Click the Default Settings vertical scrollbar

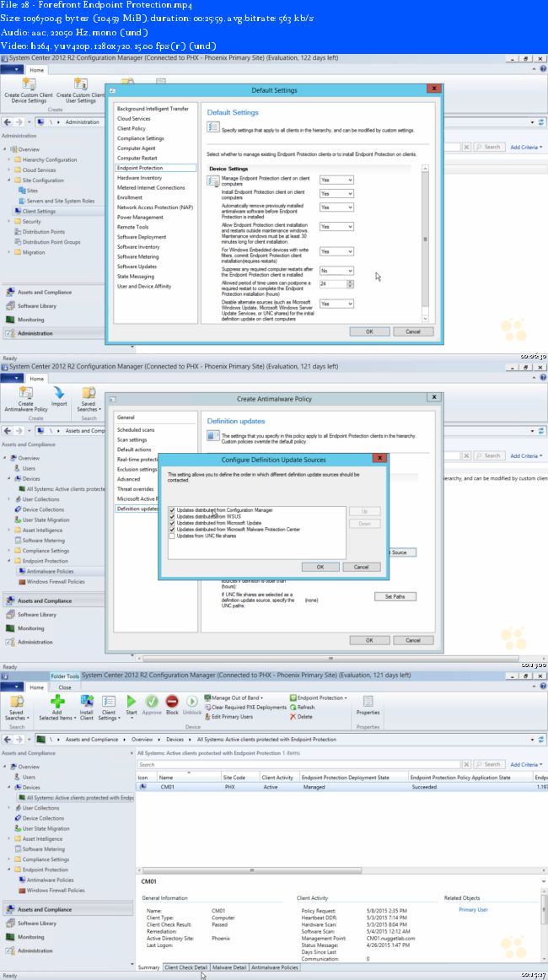coord(426,244)
